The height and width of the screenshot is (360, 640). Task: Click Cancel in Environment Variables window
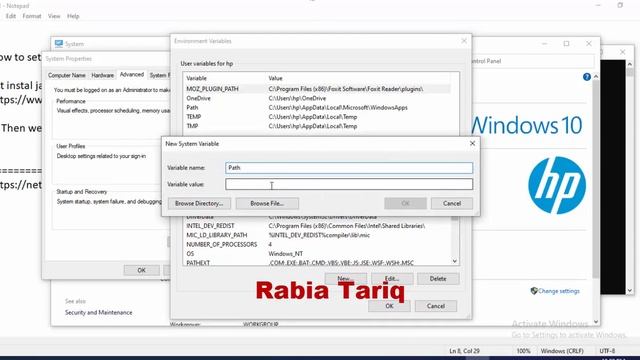click(436, 306)
